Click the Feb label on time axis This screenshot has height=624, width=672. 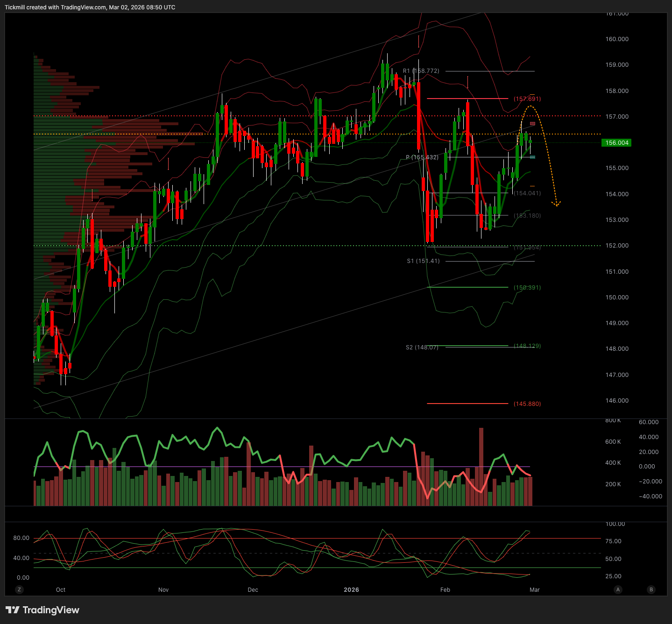click(x=445, y=590)
